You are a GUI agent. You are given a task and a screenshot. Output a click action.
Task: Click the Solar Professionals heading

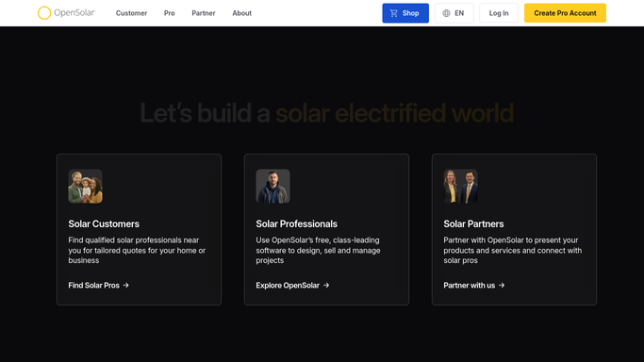coord(296,223)
